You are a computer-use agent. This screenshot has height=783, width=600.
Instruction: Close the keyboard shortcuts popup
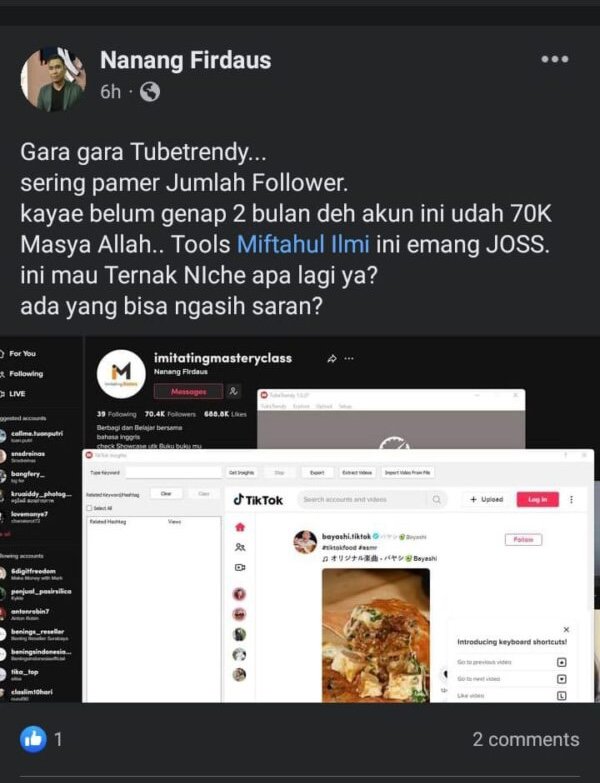pos(566,629)
